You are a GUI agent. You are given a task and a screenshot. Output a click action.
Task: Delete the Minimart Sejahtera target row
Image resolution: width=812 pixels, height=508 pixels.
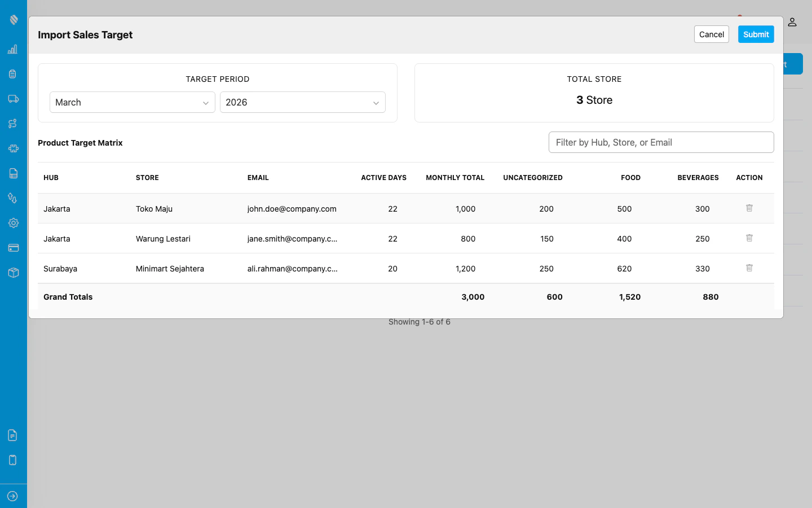pos(749,268)
